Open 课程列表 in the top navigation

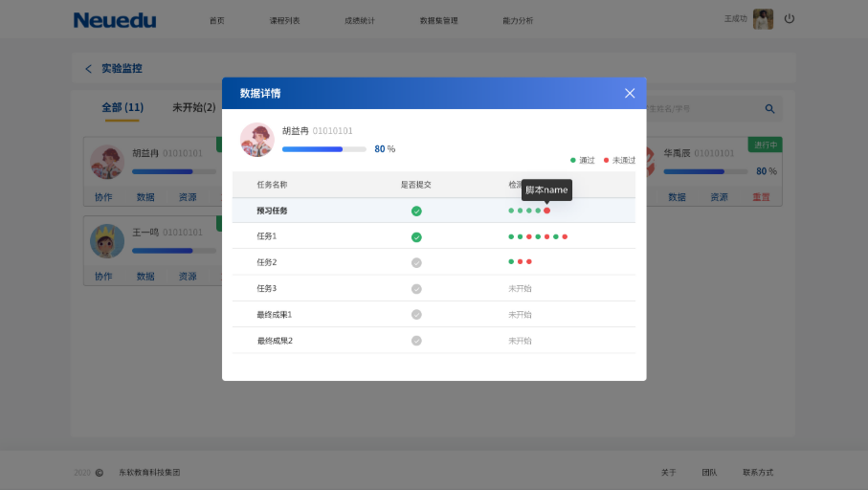(285, 20)
